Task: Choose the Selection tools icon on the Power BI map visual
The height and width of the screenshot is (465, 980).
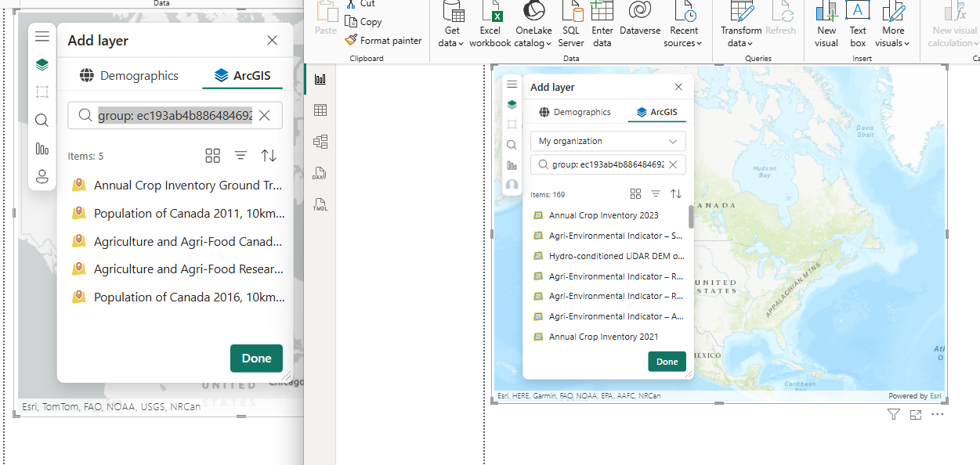Action: point(512,124)
